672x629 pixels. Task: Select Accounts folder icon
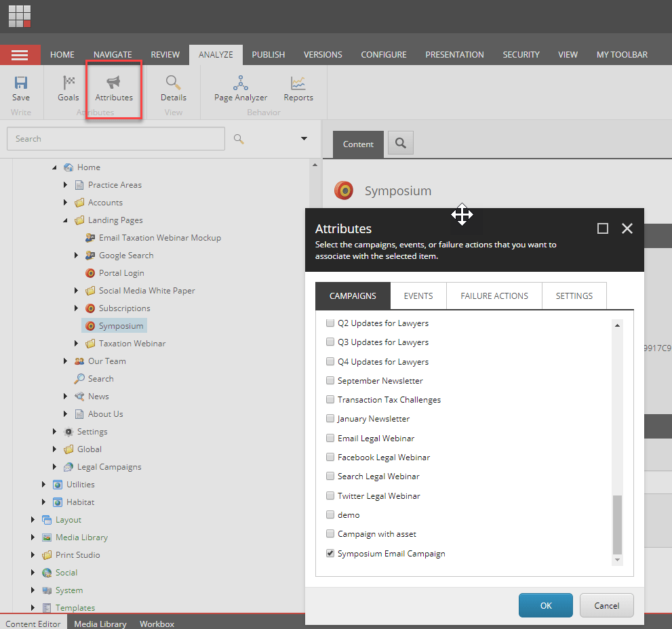pos(79,202)
